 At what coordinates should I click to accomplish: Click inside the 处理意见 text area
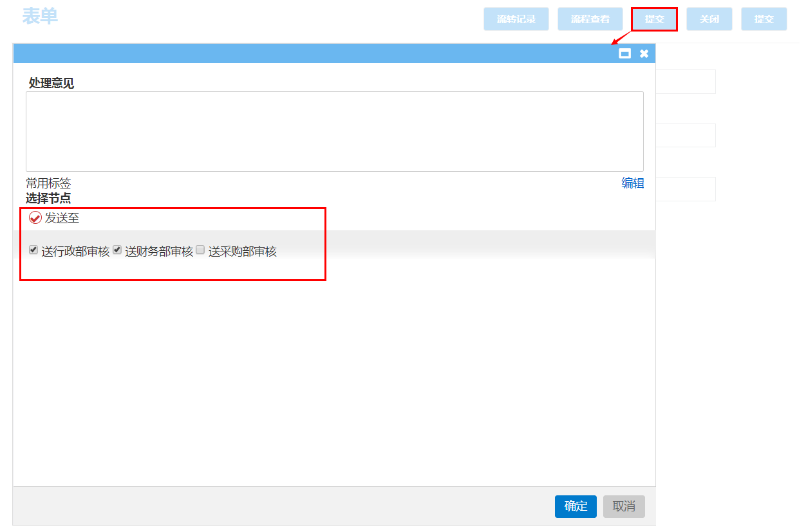click(334, 131)
